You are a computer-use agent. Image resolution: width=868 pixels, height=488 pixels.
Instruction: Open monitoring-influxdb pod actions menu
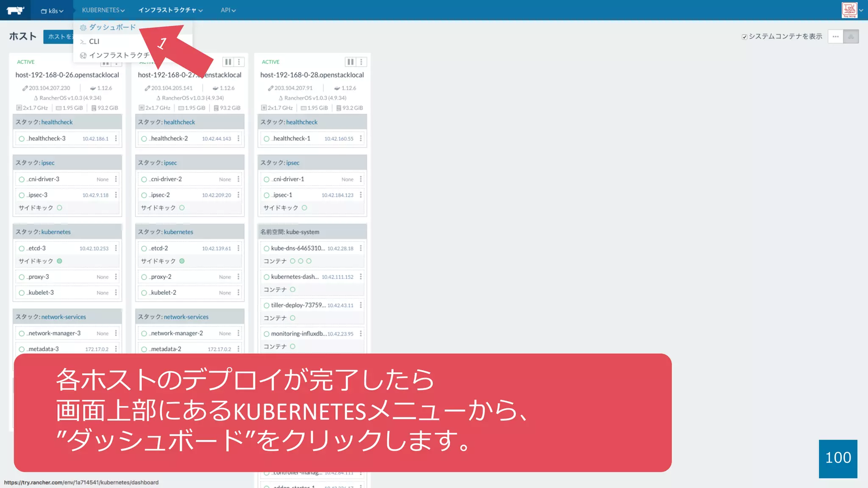tap(361, 334)
